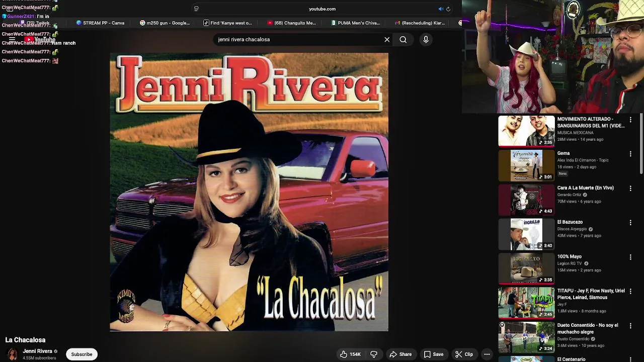Click the La Chacalosa video title
This screenshot has height=362, width=644.
tap(25, 340)
